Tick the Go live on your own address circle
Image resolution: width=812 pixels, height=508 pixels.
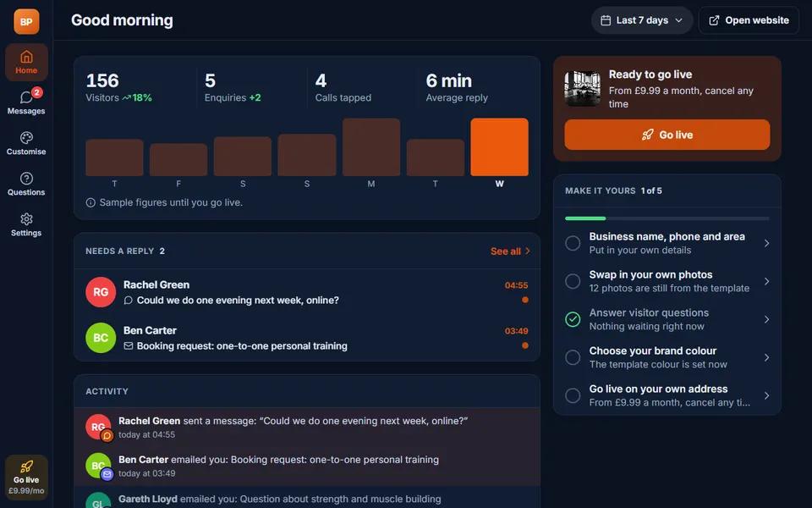(573, 395)
